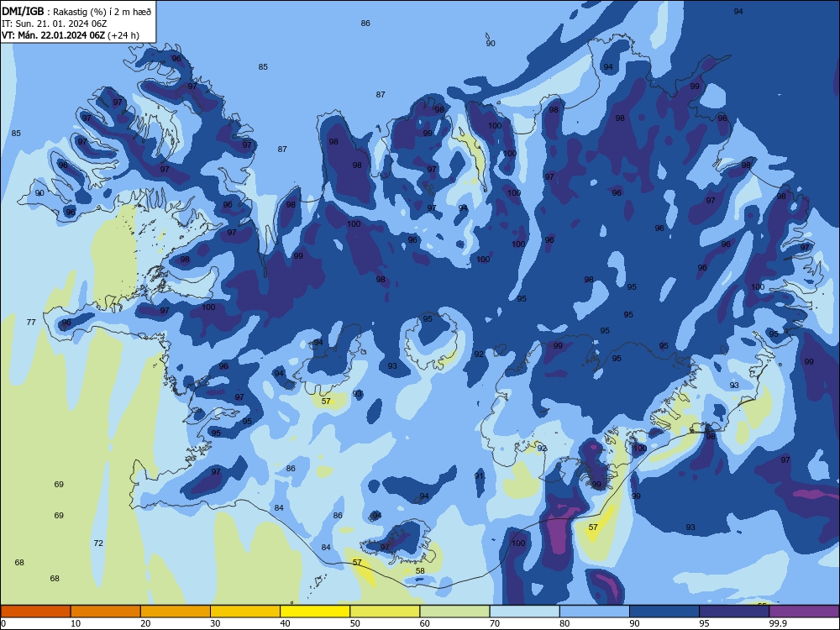Screen dimensions: 840x630
Task: Click the light blue 80–90 legend swatch
Action: 595,612
